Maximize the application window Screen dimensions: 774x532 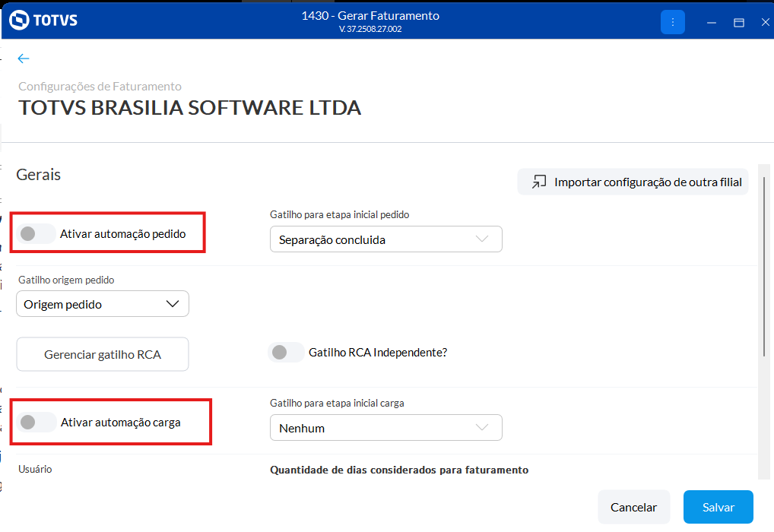[738, 23]
